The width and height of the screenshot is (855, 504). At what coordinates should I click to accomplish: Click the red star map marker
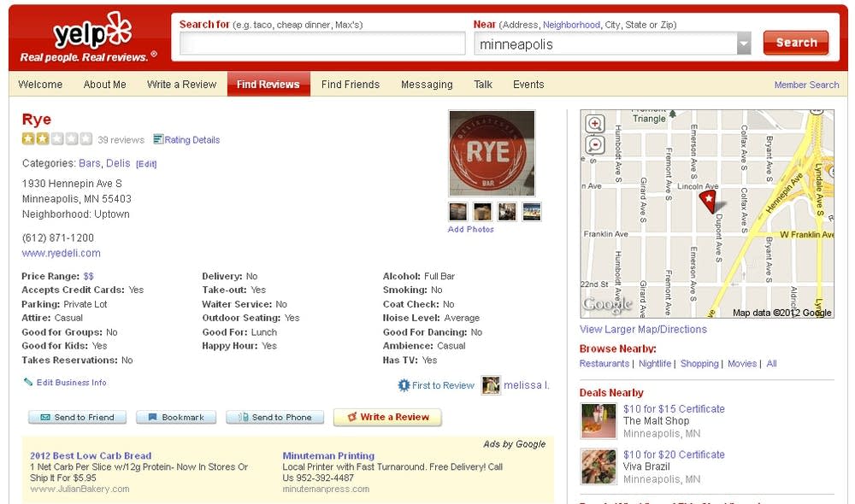(x=710, y=201)
